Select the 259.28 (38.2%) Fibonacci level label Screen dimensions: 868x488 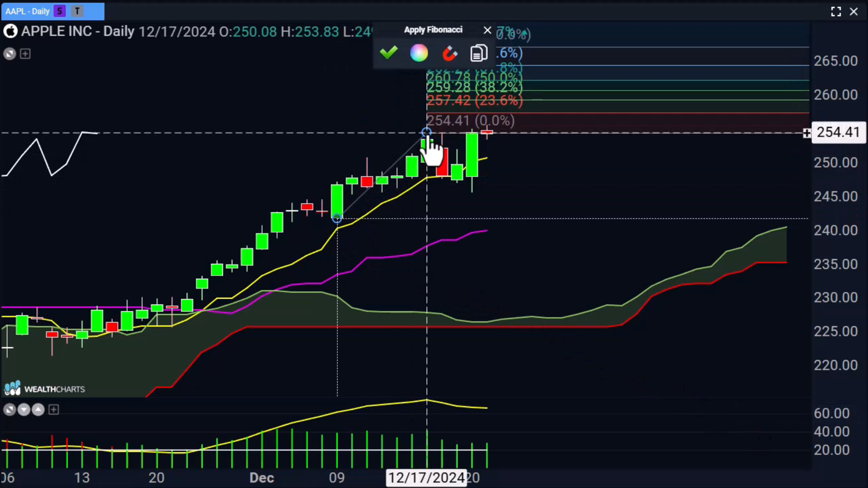tap(474, 87)
